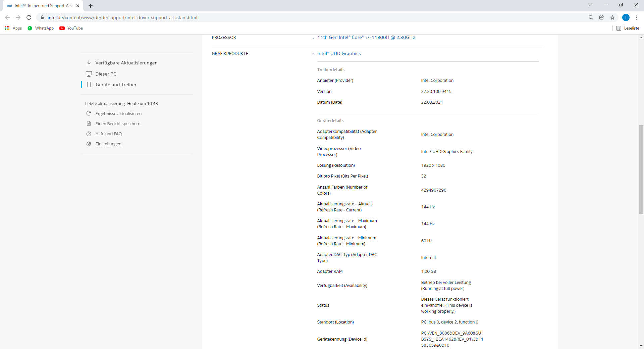Screen dimensions: 644x349
Task: Click the scrollbar down arrow
Action: point(641,346)
